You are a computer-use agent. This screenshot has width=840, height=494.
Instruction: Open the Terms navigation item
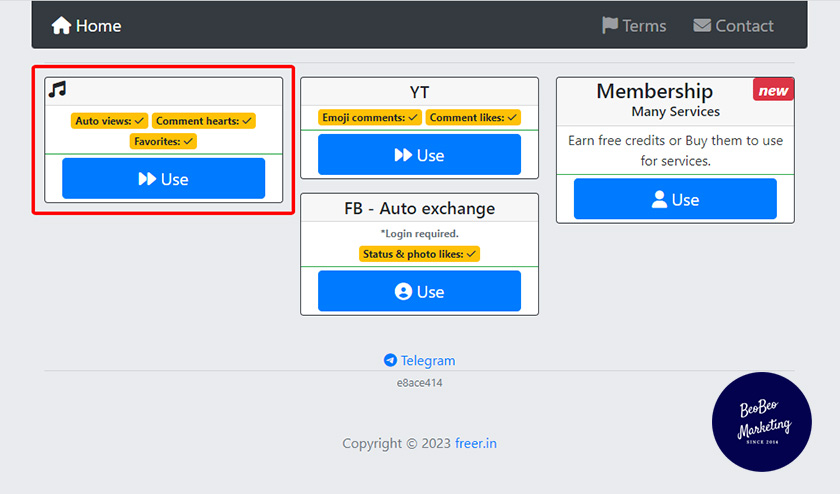pyautogui.click(x=634, y=26)
